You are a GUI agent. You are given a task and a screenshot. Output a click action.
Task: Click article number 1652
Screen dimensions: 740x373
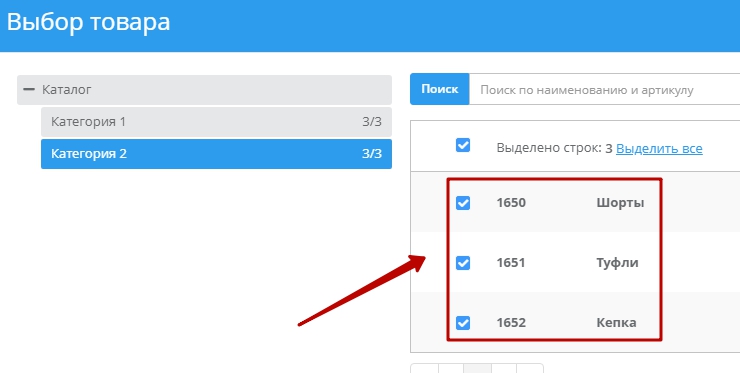(x=511, y=322)
